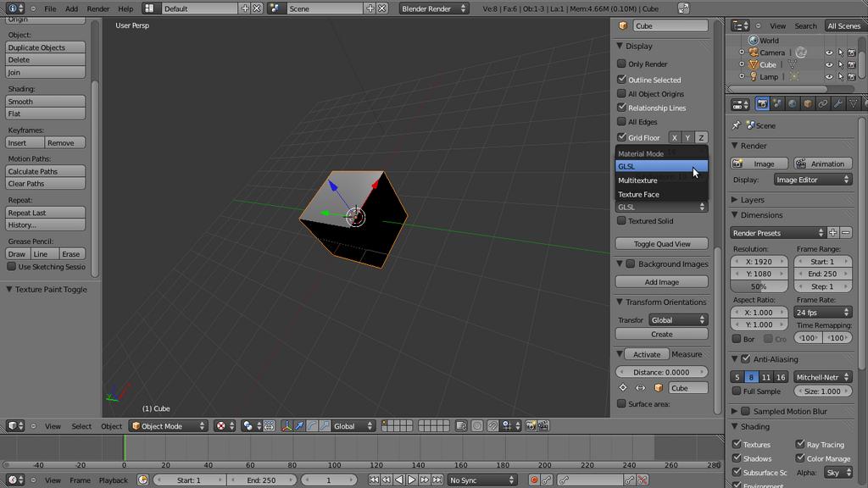Click the proportional editing circle icon
Image resolution: width=868 pixels, height=488 pixels.
[476, 426]
